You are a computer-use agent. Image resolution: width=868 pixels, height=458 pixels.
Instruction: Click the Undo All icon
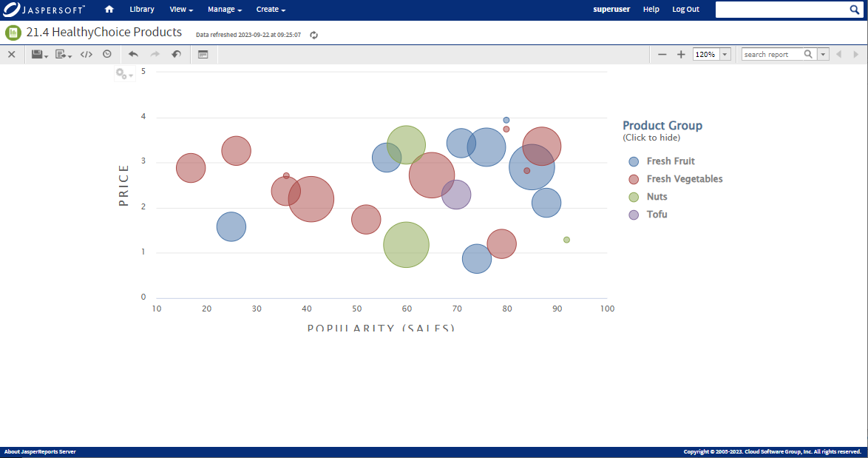tap(176, 54)
